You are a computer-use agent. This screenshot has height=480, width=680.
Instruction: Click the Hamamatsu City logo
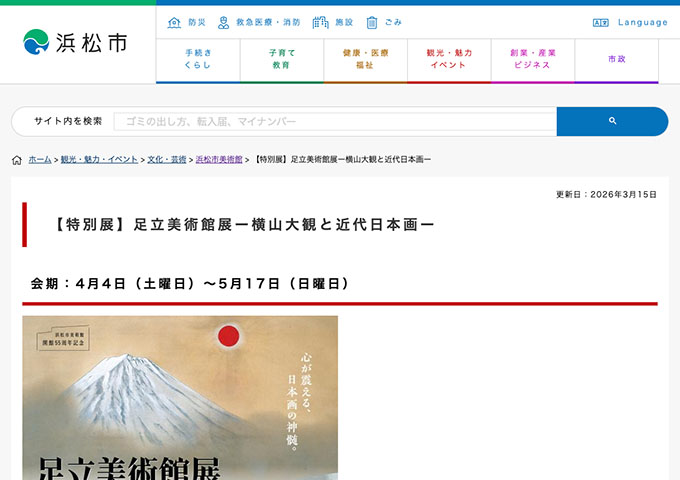(x=75, y=42)
